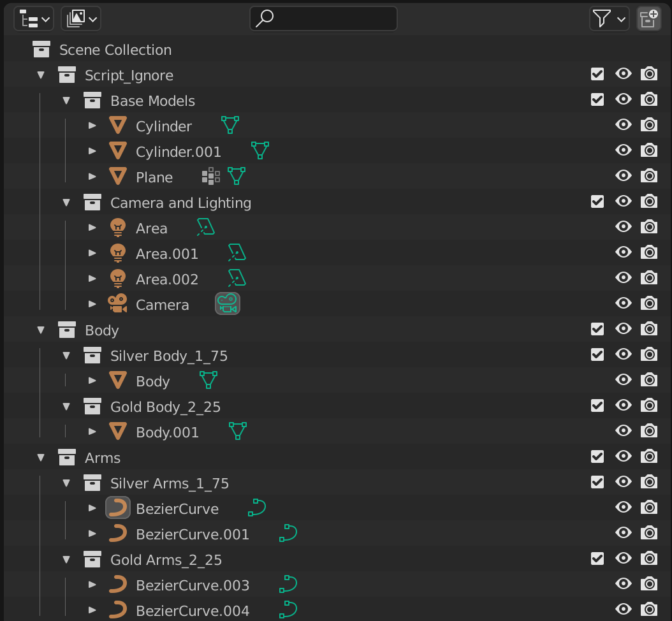
Task: Select the Silver Body_1_75 collection name
Action: [x=169, y=356]
